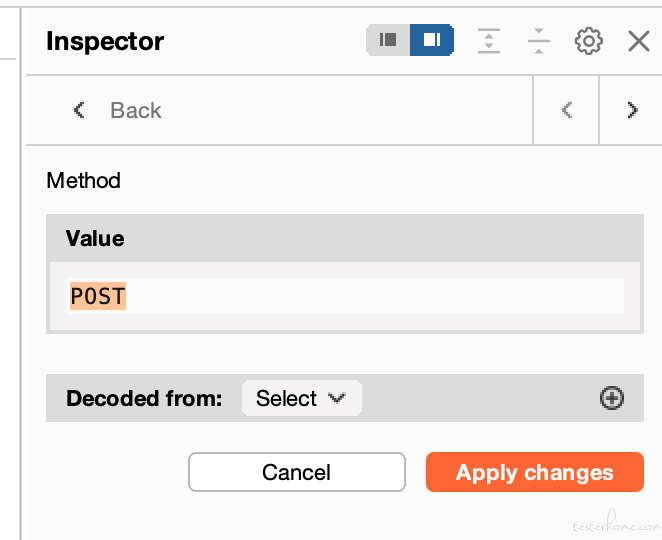Open Inspector settings gear

click(589, 41)
